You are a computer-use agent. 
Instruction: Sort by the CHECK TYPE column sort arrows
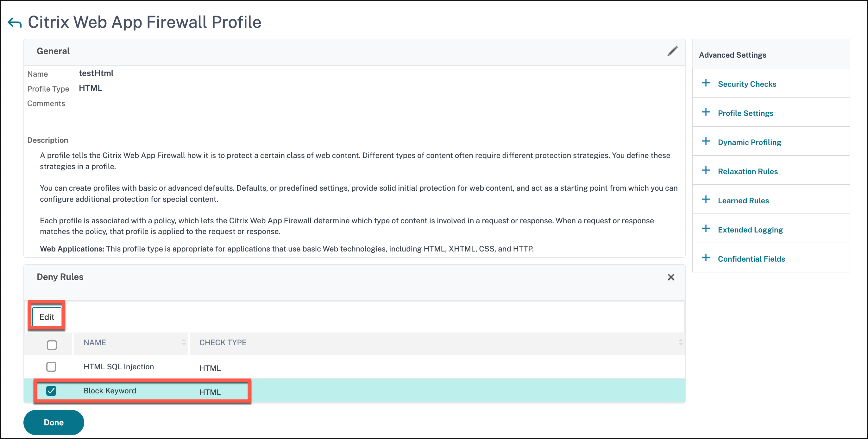coord(681,342)
